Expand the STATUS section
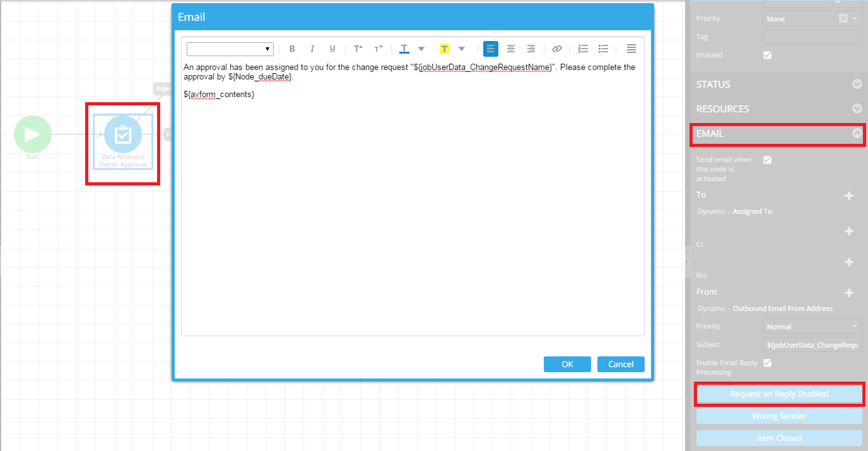This screenshot has height=451, width=868. 857,84
